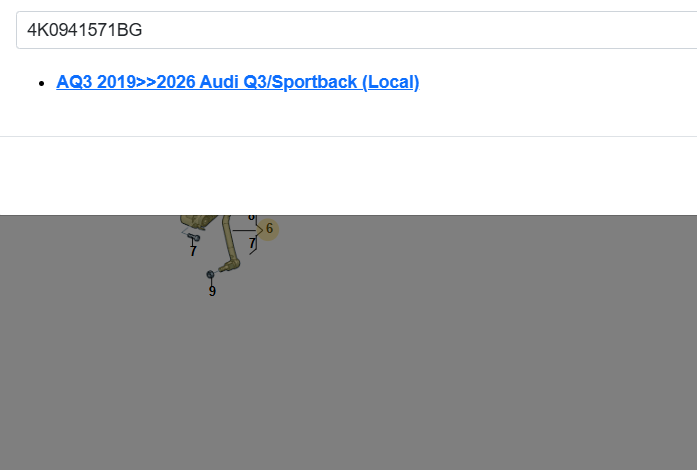Click the highlighted callout number 6
The height and width of the screenshot is (470, 697).
click(269, 229)
